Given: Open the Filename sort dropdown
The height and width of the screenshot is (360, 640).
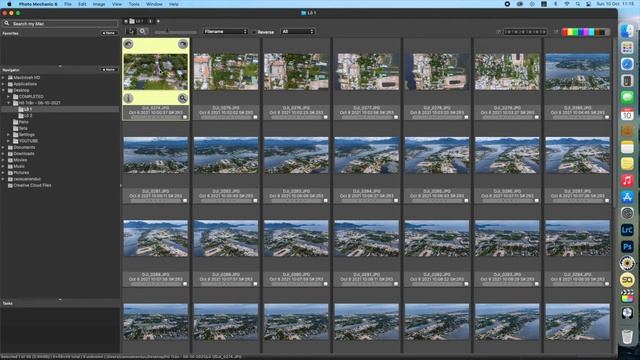Looking at the screenshot, I should tap(225, 31).
